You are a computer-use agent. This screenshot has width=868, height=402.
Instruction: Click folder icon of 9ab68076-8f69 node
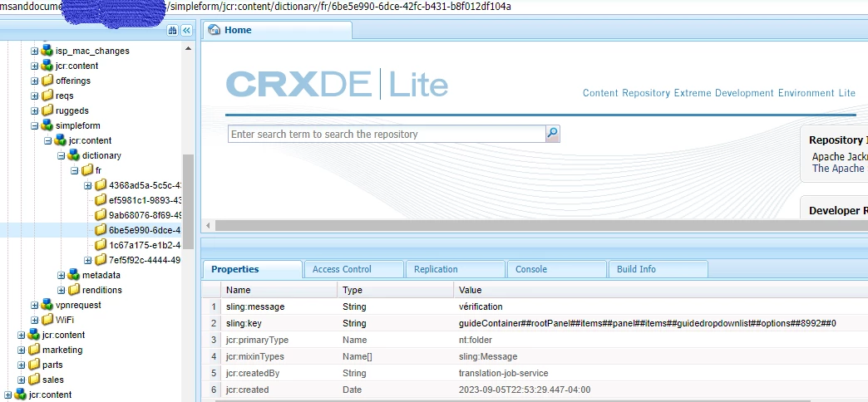(101, 215)
